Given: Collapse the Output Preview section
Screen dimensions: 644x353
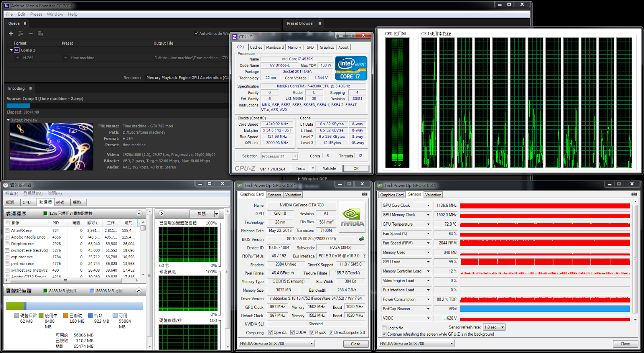Looking at the screenshot, I should click(8, 120).
